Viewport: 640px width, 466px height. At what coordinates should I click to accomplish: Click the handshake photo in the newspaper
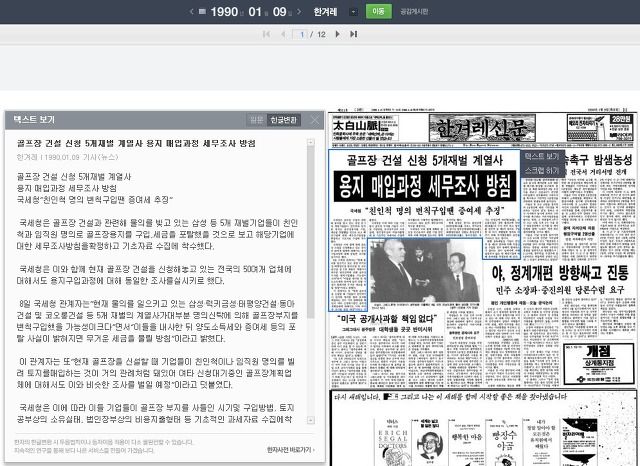click(x=425, y=270)
